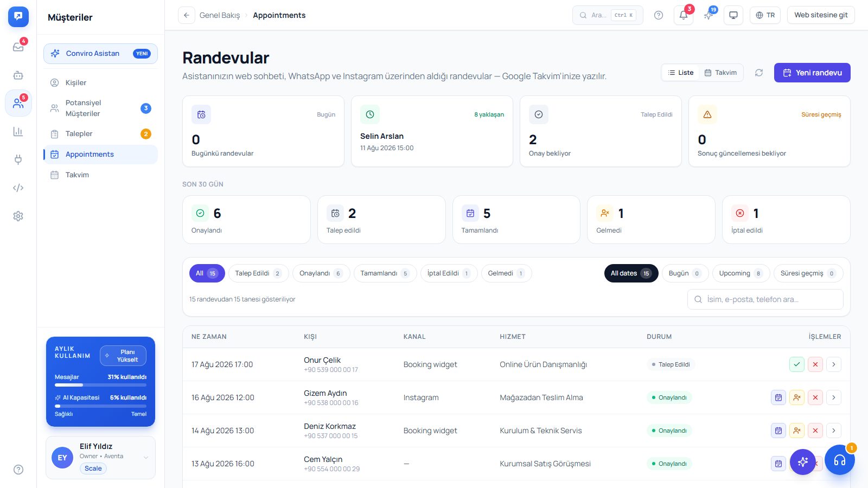The image size is (868, 488).
Task: Open Conviro Asistan in the sidebar
Action: (x=100, y=54)
